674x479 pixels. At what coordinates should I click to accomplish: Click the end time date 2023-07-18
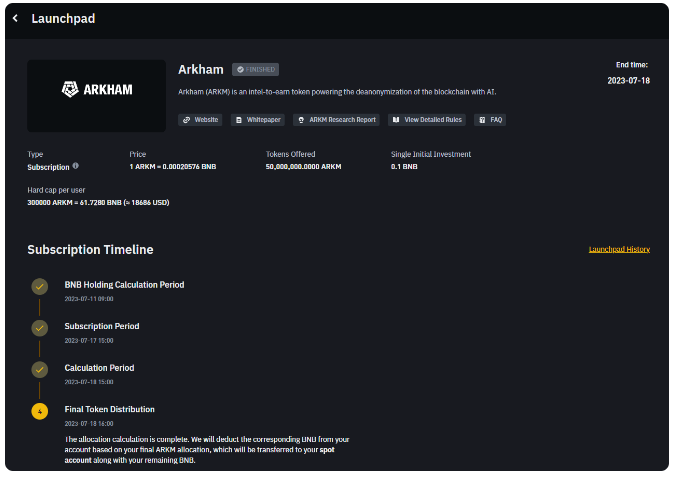[628, 80]
